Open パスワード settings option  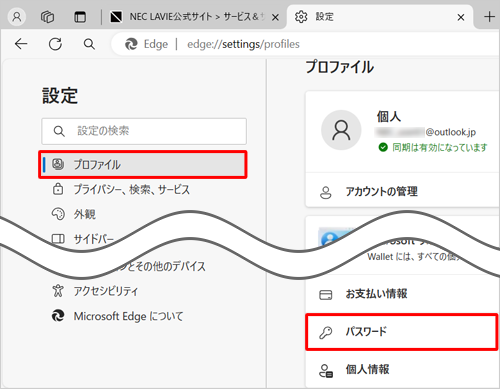tap(402, 332)
